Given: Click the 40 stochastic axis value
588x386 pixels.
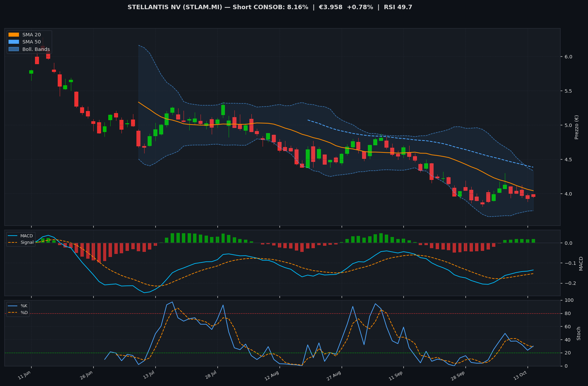Looking at the screenshot, I should (568, 340).
